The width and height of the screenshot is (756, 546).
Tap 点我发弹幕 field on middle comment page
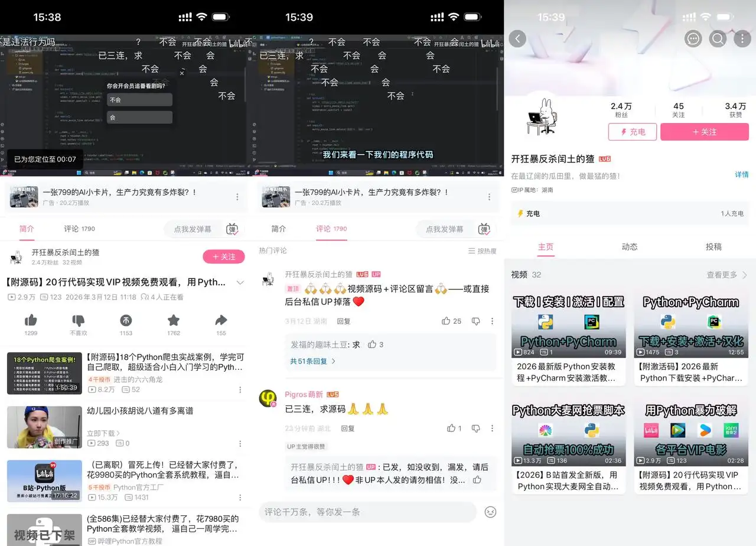tap(445, 229)
